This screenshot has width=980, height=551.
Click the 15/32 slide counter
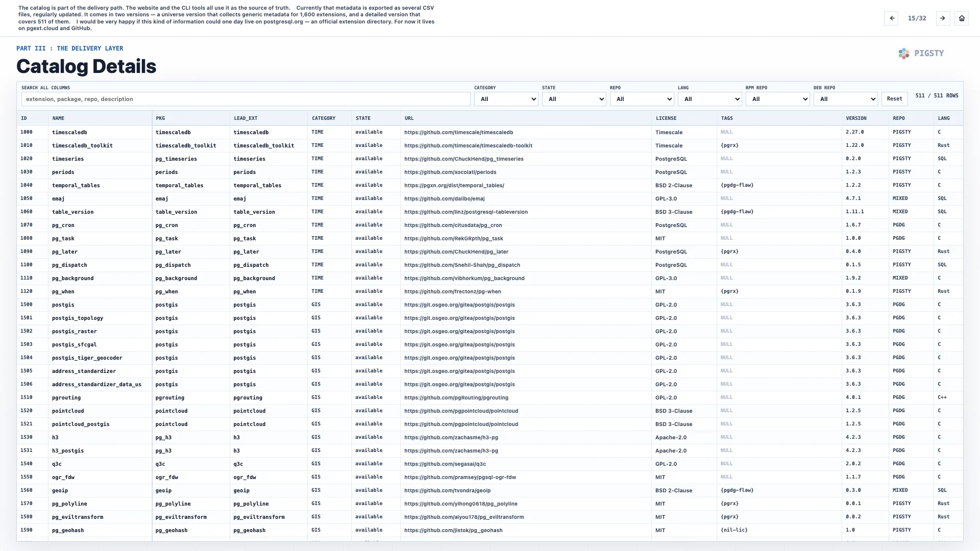click(917, 18)
